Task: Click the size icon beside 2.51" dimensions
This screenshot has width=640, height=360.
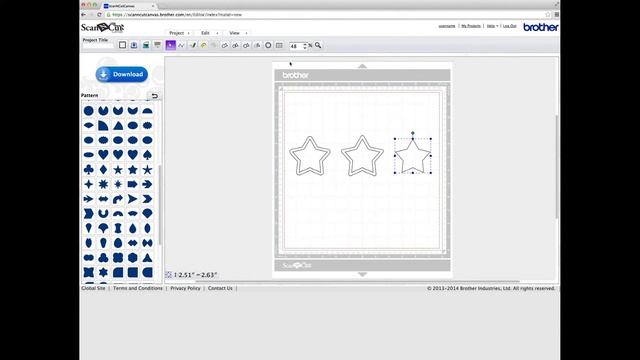Action: [169, 275]
